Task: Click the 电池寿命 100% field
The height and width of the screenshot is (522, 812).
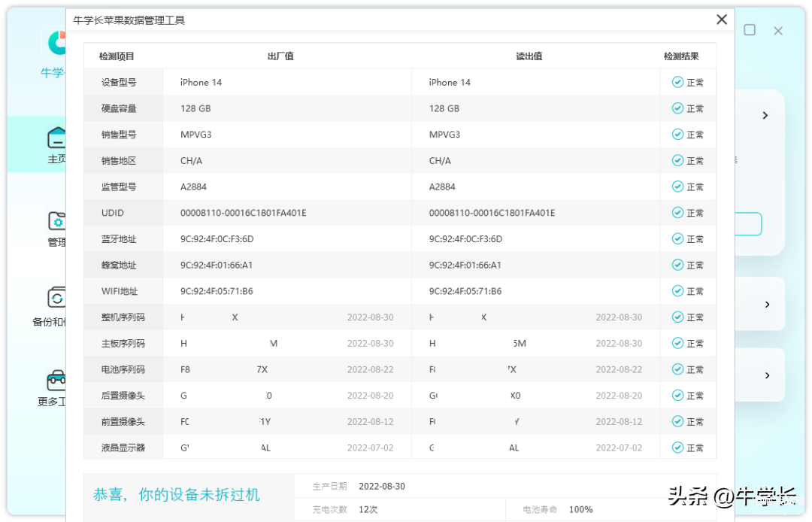Action: pos(580,509)
